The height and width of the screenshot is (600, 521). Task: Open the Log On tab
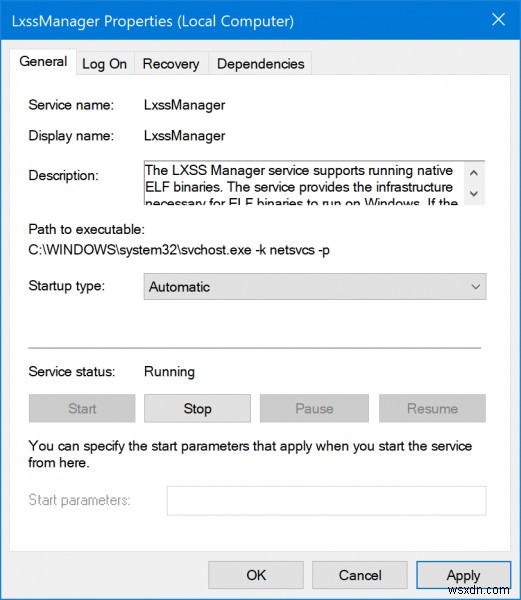pos(104,64)
